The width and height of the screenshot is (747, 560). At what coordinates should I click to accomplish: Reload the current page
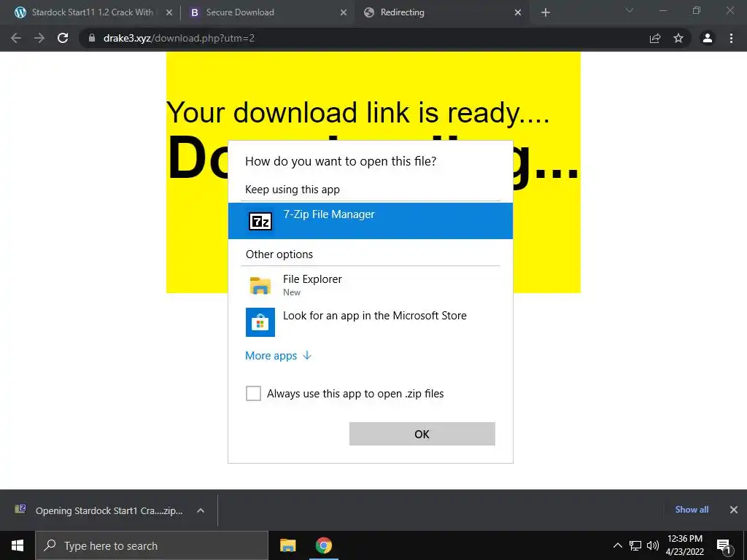(x=63, y=38)
